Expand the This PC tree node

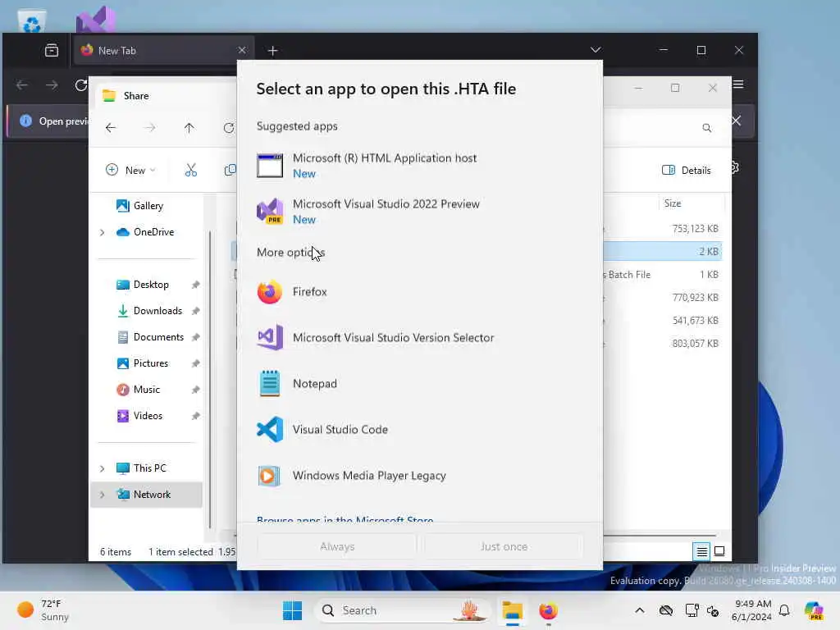click(103, 468)
